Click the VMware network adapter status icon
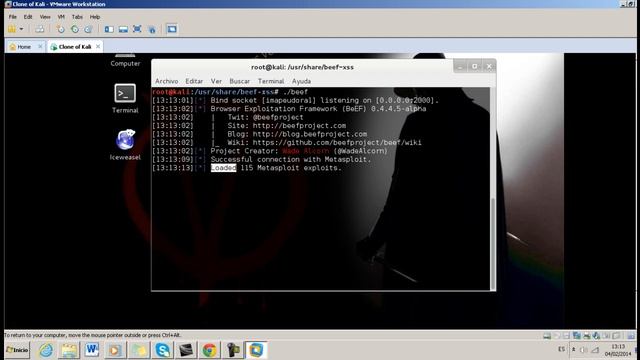Image resolution: width=640 pixels, height=360 pixels. [576, 336]
